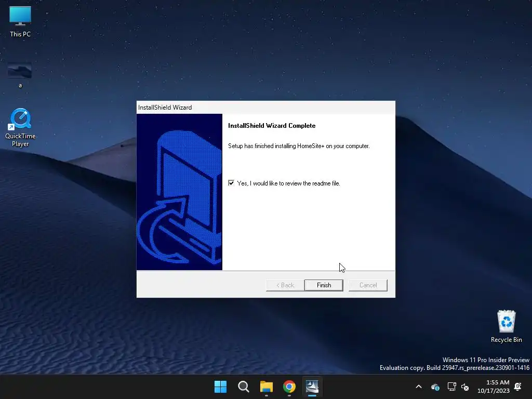Click the greyed-out Back button
Viewport: 532px width, 399px height.
click(x=285, y=285)
